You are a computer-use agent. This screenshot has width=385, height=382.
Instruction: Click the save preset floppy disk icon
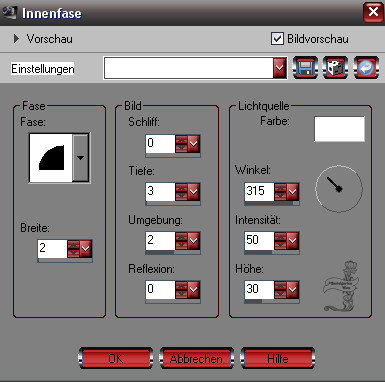pyautogui.click(x=305, y=68)
